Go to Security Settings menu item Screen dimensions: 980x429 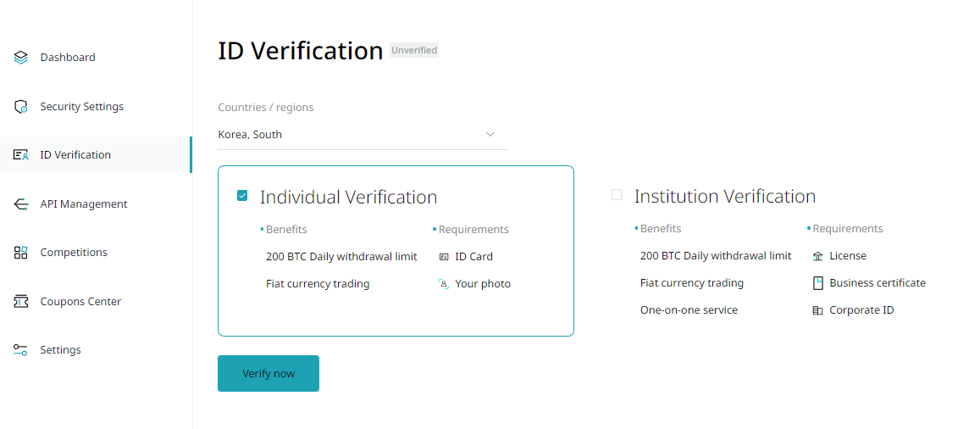[x=81, y=107]
